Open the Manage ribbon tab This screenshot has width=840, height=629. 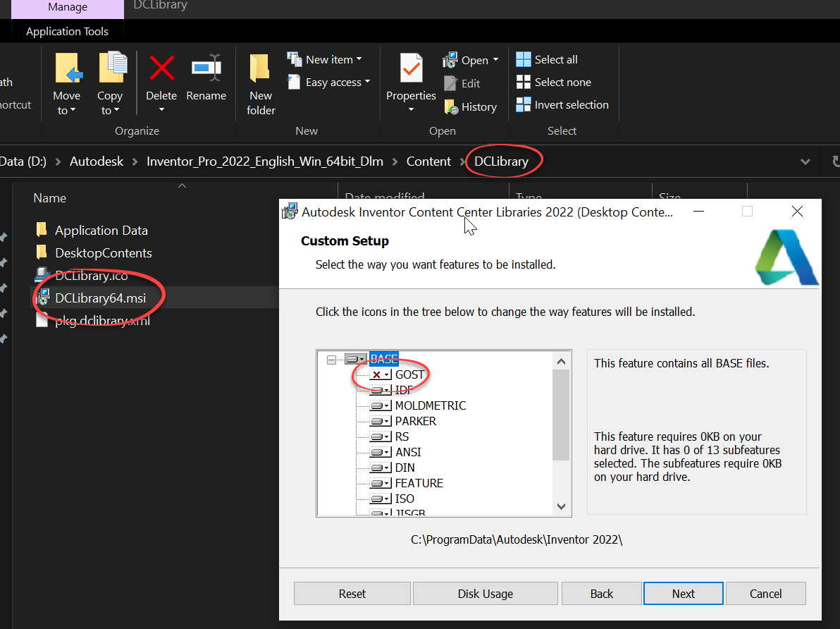coord(66,7)
